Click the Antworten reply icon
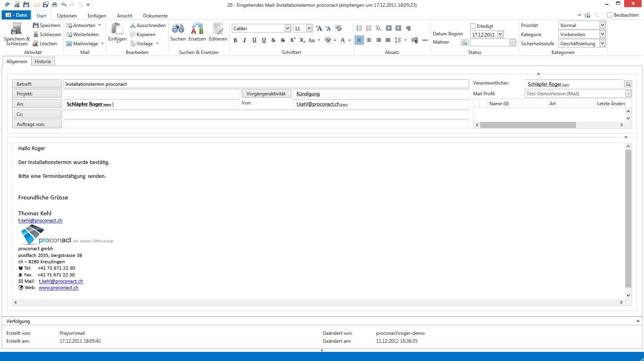 tap(69, 25)
